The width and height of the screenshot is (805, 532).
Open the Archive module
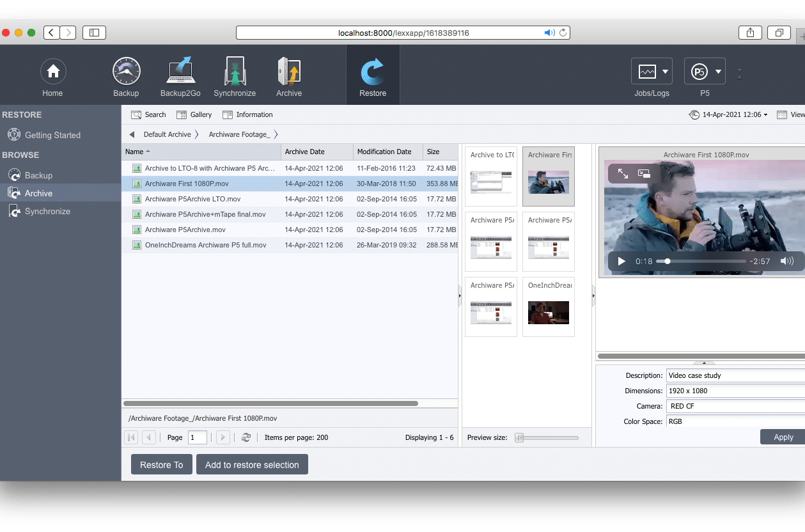click(x=288, y=75)
